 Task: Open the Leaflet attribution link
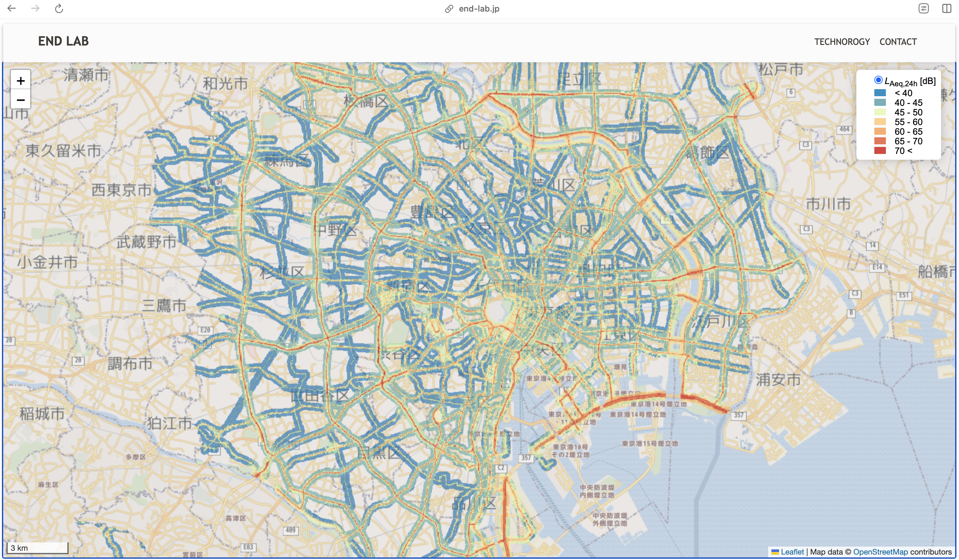[x=792, y=552]
